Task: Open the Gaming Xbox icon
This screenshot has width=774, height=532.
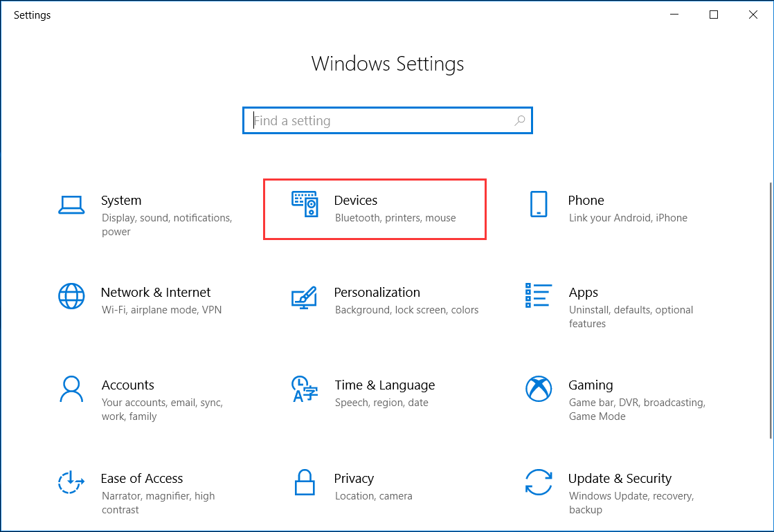Action: [539, 389]
